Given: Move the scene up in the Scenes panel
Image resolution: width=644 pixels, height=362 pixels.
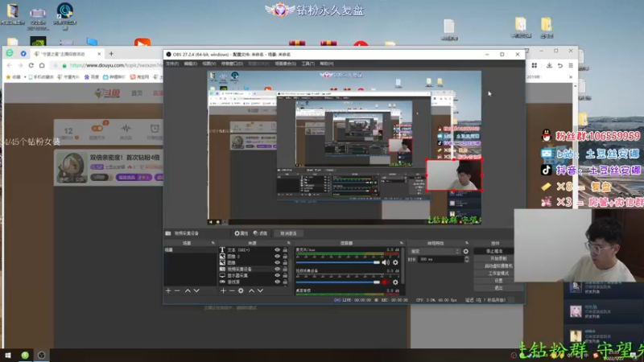Looking at the screenshot, I should pos(188,290).
